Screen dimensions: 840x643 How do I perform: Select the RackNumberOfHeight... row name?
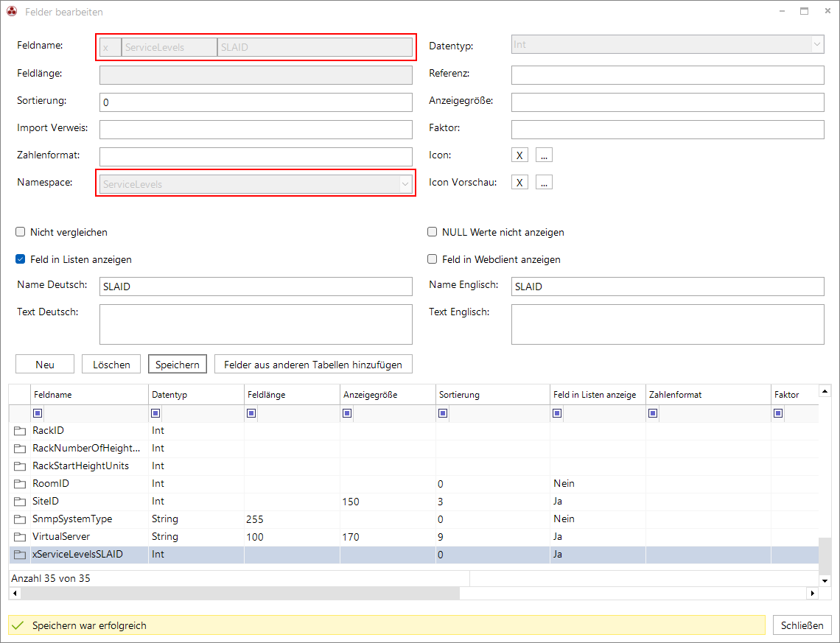coord(86,448)
